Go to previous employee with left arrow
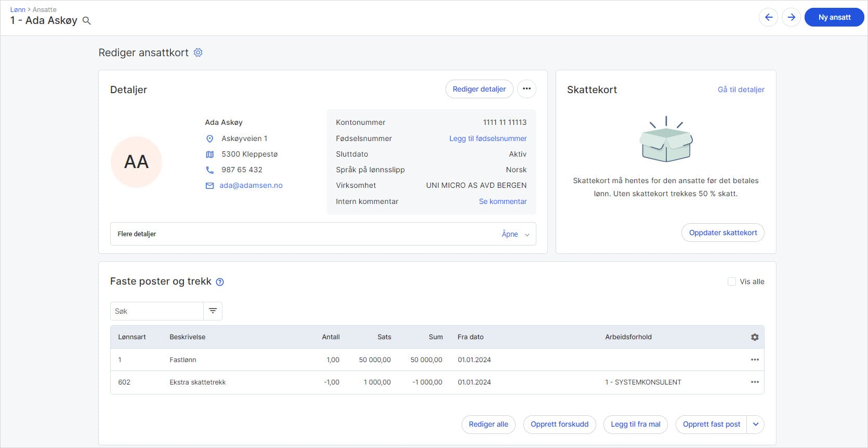 coord(769,17)
